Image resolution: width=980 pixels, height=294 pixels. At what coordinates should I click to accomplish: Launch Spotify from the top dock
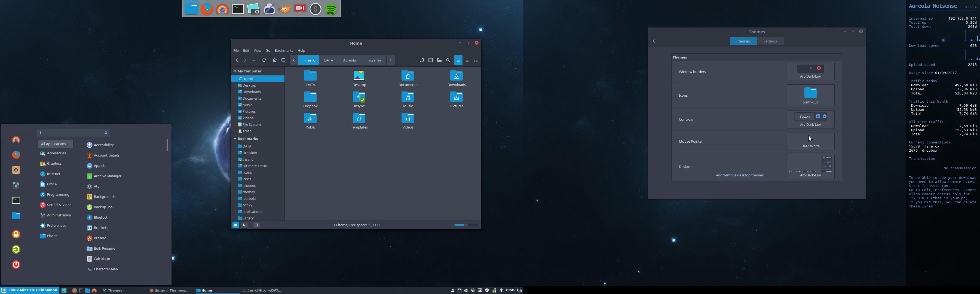(331, 9)
